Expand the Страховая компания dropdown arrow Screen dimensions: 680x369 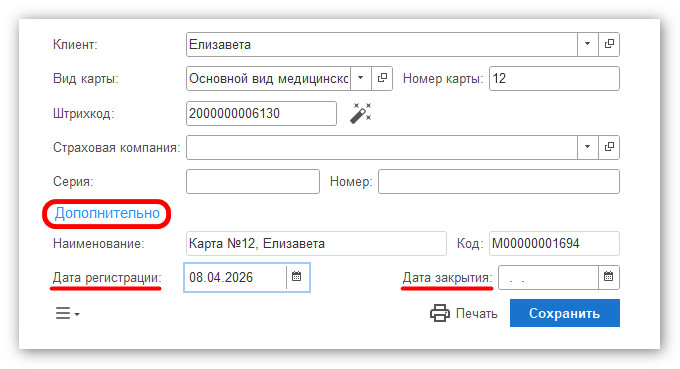588,147
